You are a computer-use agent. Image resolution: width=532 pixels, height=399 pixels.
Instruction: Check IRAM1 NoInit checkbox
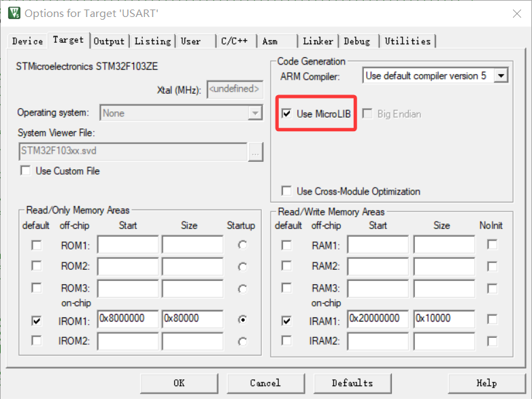coord(493,319)
